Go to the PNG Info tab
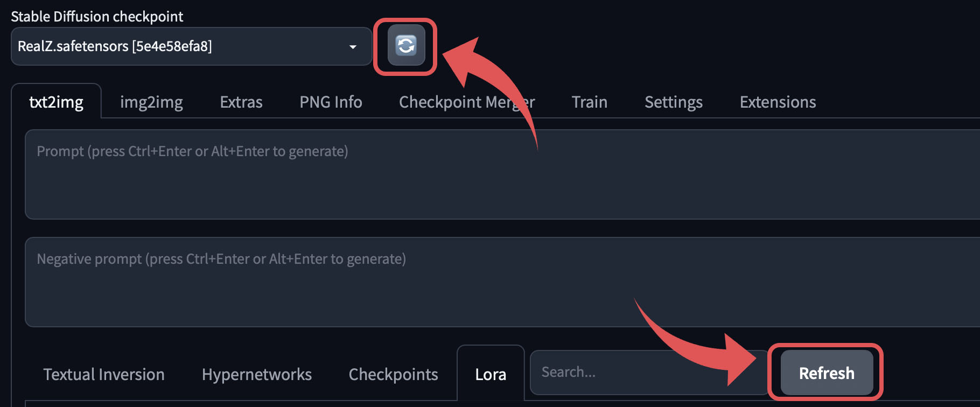This screenshot has width=980, height=407. pos(331,102)
